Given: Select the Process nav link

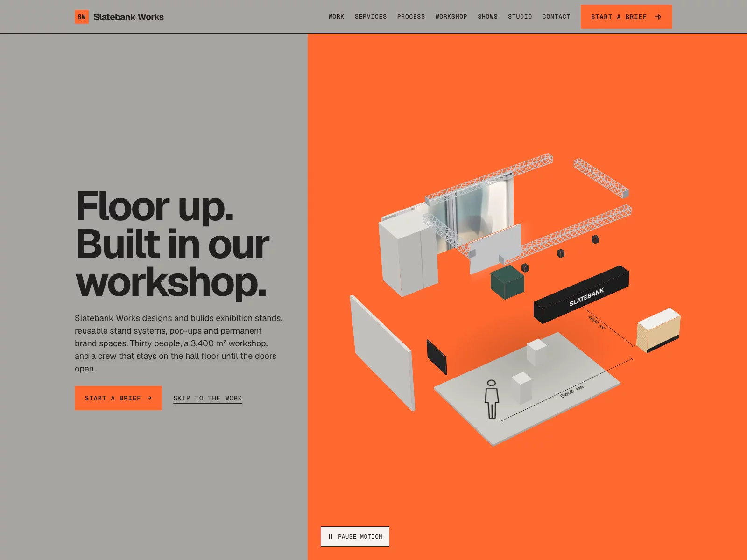Looking at the screenshot, I should click(x=411, y=17).
